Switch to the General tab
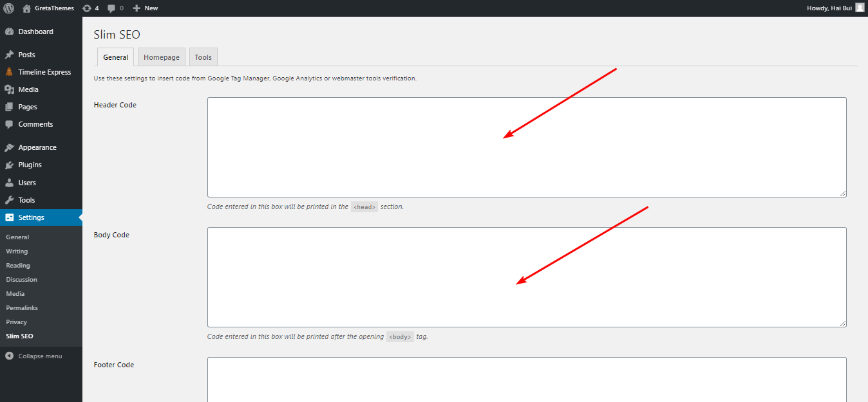This screenshot has width=868, height=402. tap(116, 57)
